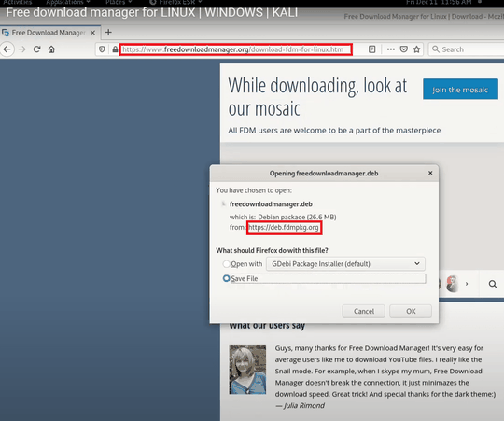Click the user avatar thumbnail behind the dialog

pos(453,284)
